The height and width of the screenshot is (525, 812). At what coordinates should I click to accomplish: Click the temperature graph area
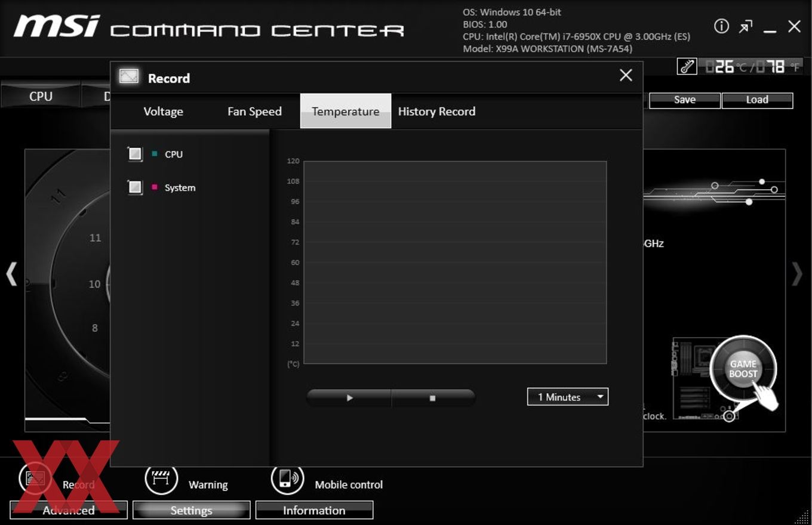[x=455, y=262]
